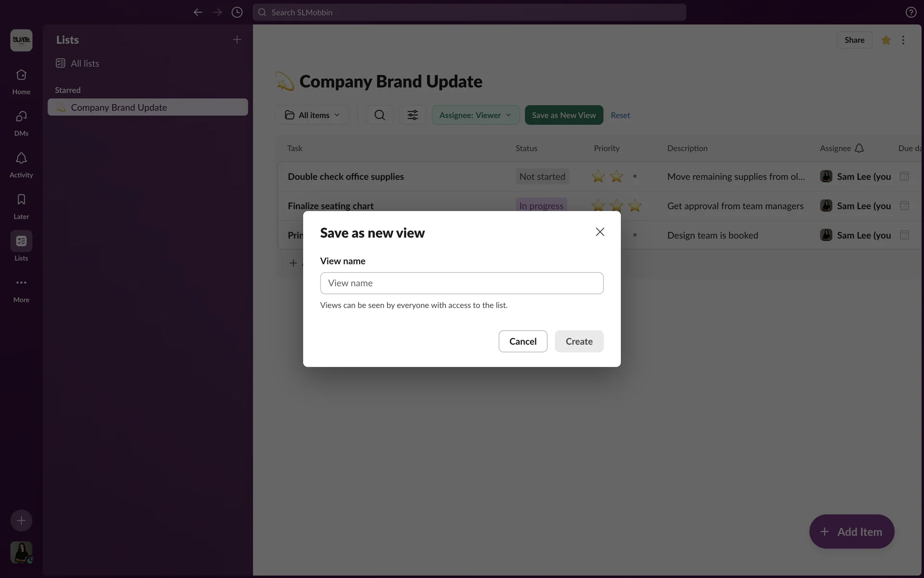Click the Reset link
This screenshot has height=578, width=924.
[x=620, y=115]
